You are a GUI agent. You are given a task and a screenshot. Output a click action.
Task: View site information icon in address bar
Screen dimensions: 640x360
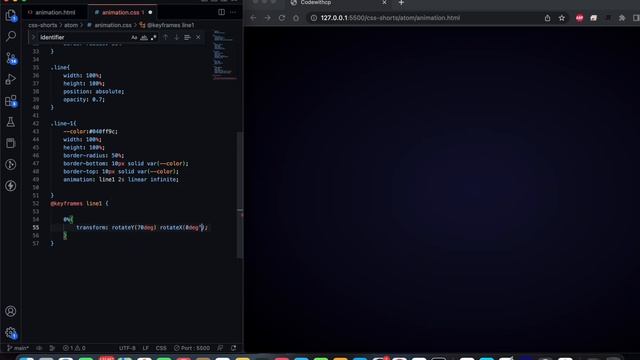point(313,18)
